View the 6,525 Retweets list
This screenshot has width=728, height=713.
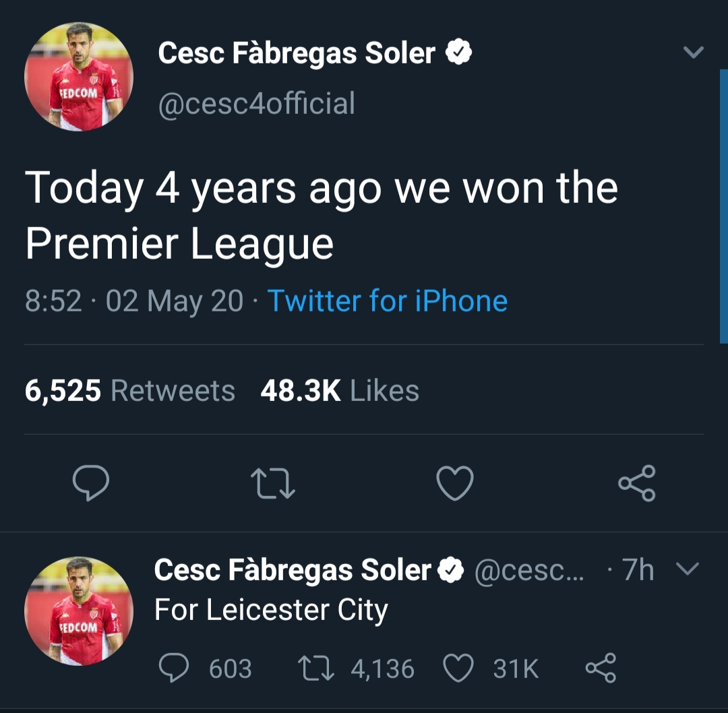point(129,390)
